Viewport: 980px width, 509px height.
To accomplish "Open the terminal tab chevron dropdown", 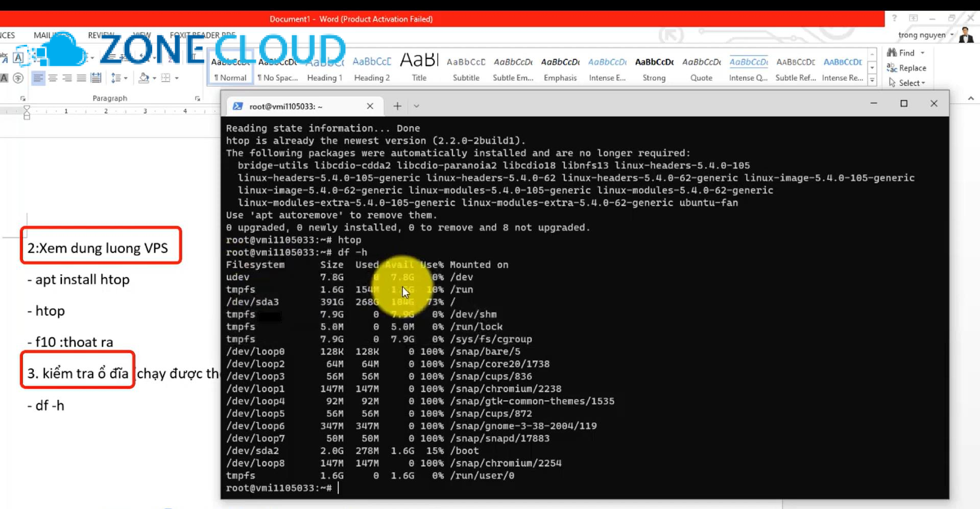I will click(x=417, y=106).
